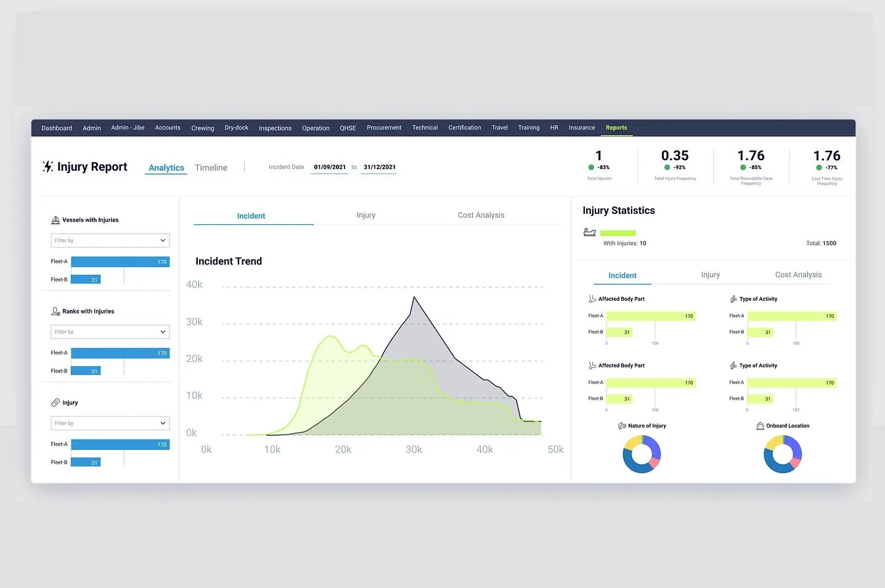Click Fleet-B bar in second Type of Activity
885x588 pixels.
click(761, 399)
